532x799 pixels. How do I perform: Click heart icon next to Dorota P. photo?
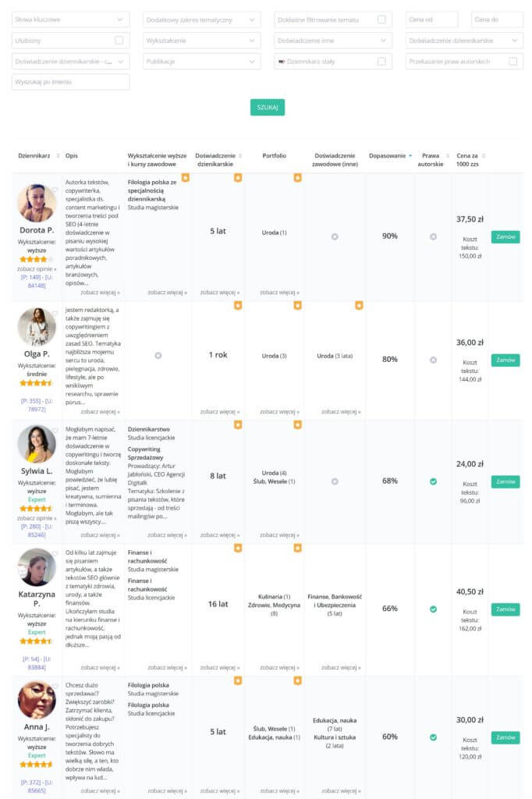[55, 190]
